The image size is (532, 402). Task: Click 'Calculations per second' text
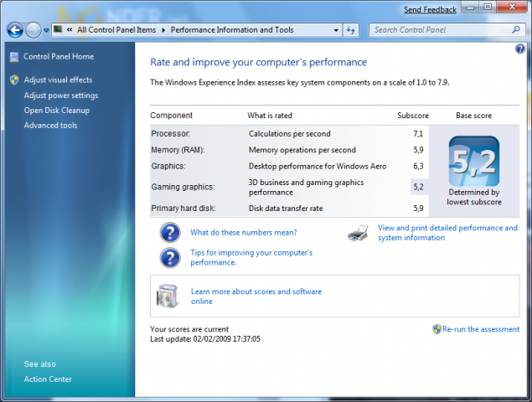point(289,134)
